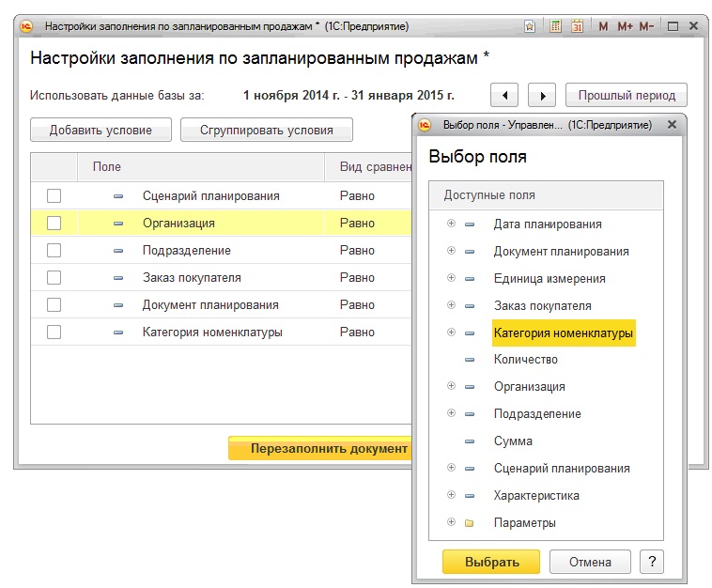Go to next period with right arrow
Image resolution: width=712 pixels, height=588 pixels.
coord(542,96)
